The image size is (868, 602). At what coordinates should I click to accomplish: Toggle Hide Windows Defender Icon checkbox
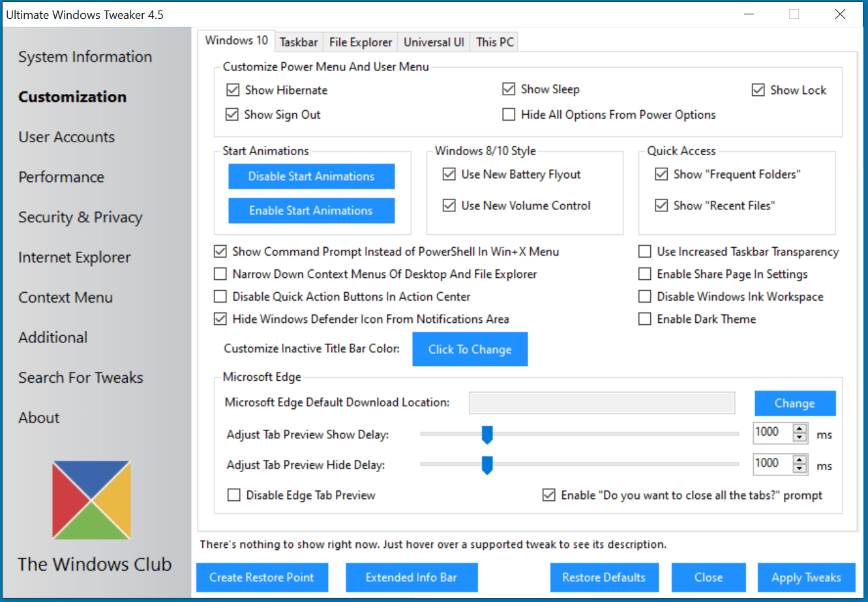tap(220, 319)
